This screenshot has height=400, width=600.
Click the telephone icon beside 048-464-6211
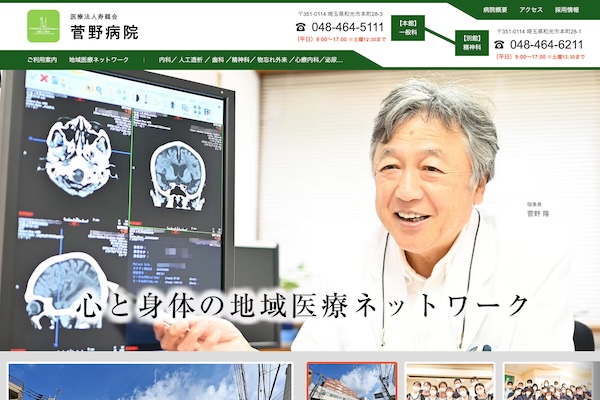(x=499, y=45)
